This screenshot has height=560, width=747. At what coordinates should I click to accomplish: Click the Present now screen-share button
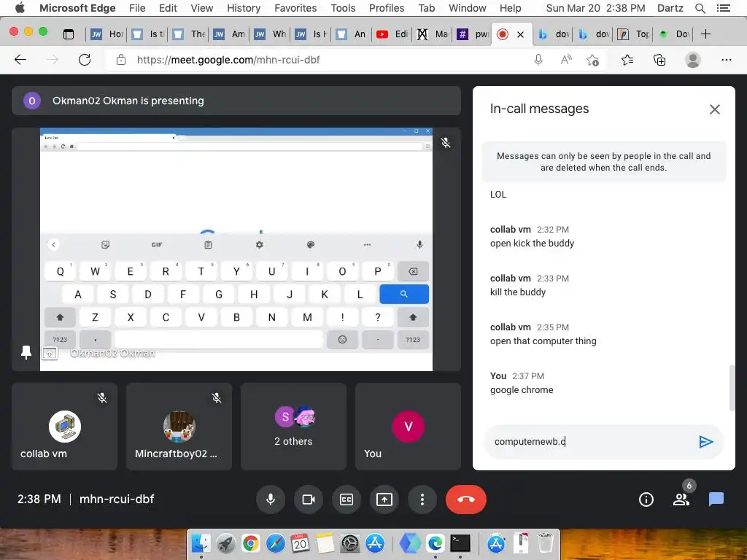tap(384, 499)
